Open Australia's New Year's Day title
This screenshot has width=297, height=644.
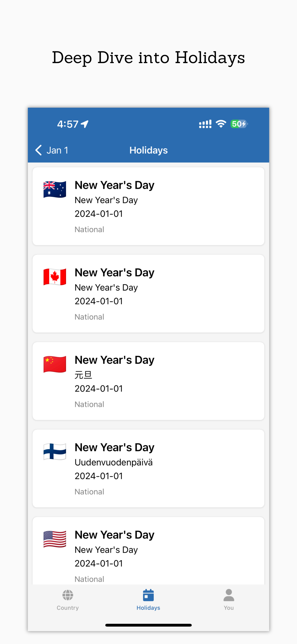[114, 185]
